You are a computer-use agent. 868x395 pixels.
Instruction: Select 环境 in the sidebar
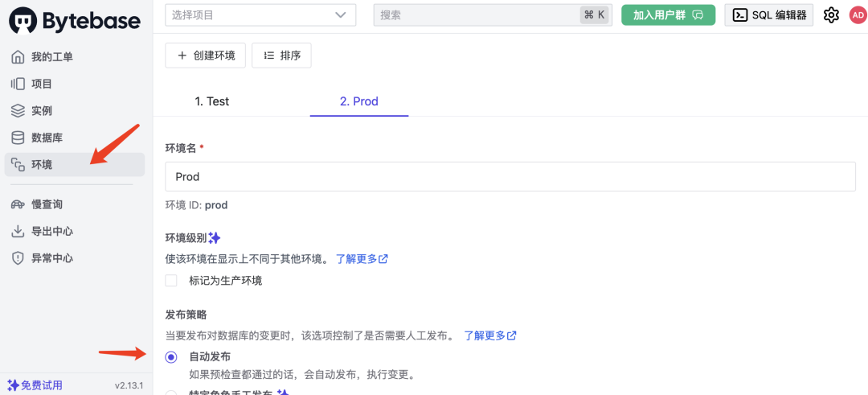pos(74,165)
